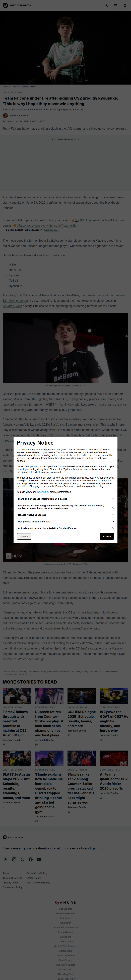Expand the 'Google Analytics Storage' section

(113, 515)
